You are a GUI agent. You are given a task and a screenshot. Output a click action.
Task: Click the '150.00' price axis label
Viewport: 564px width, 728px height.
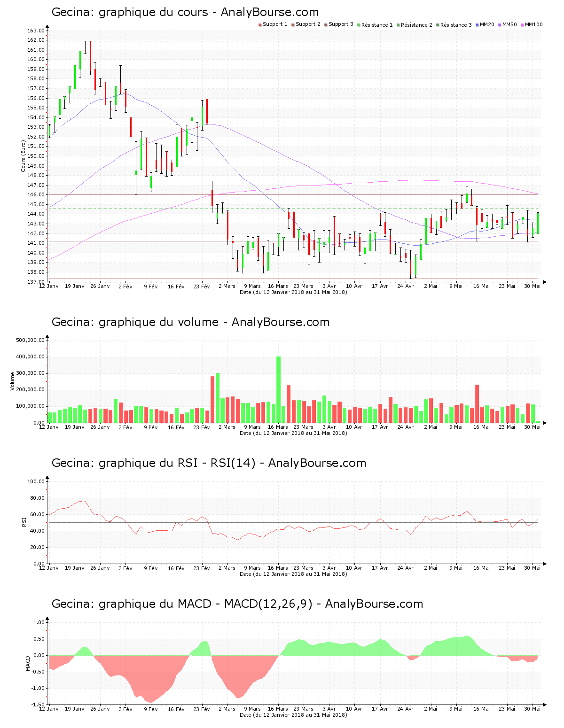[36, 156]
